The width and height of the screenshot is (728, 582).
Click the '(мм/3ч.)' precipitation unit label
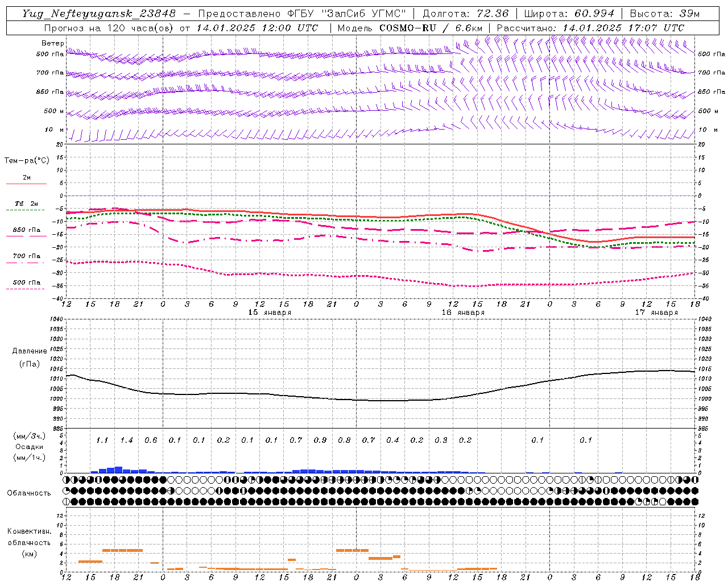tap(30, 436)
